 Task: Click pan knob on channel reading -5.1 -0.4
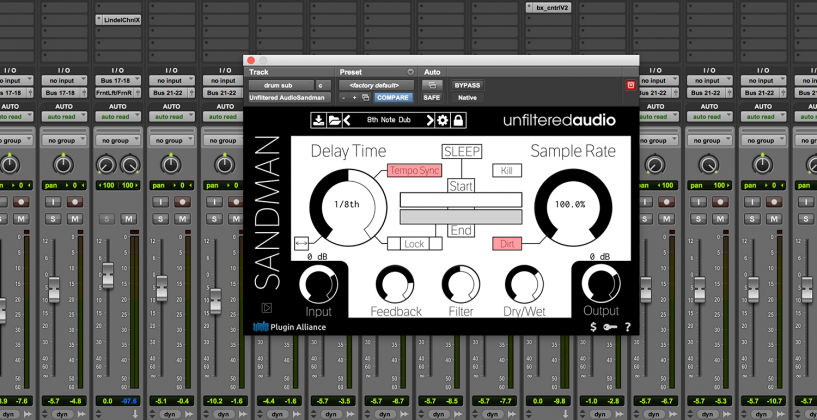171,164
